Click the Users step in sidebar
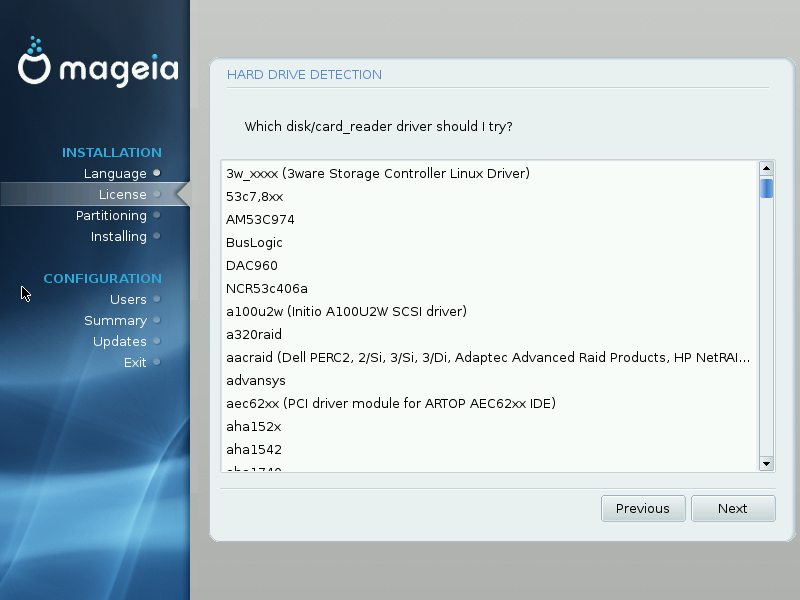 128,299
